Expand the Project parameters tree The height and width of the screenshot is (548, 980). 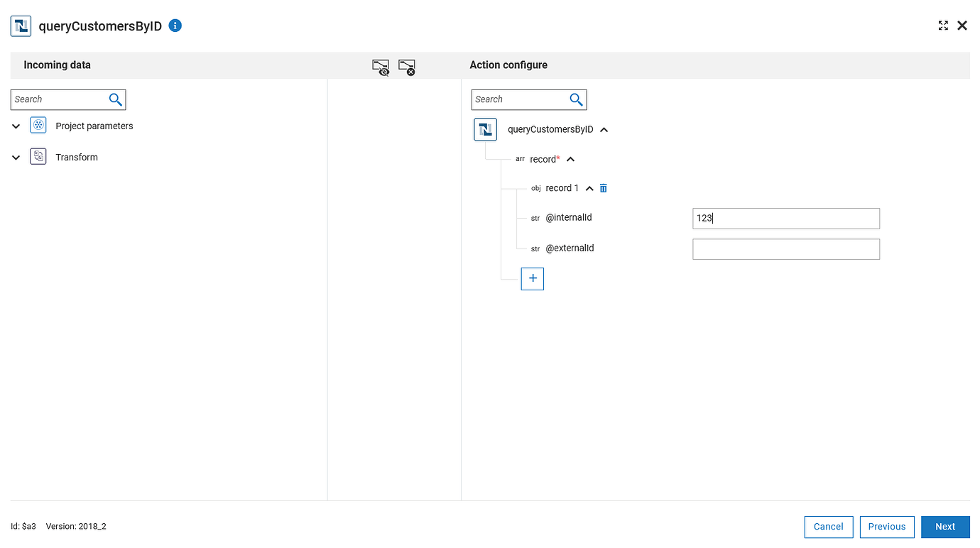coord(15,125)
